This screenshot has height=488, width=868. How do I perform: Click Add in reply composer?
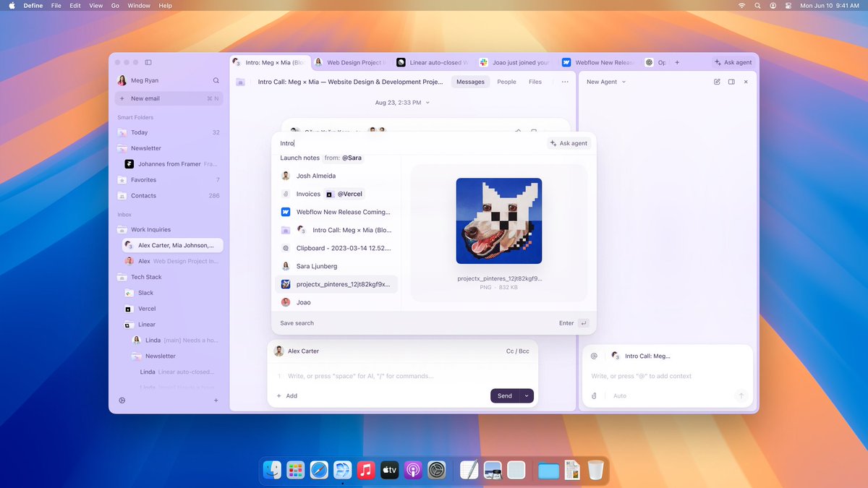click(x=286, y=396)
